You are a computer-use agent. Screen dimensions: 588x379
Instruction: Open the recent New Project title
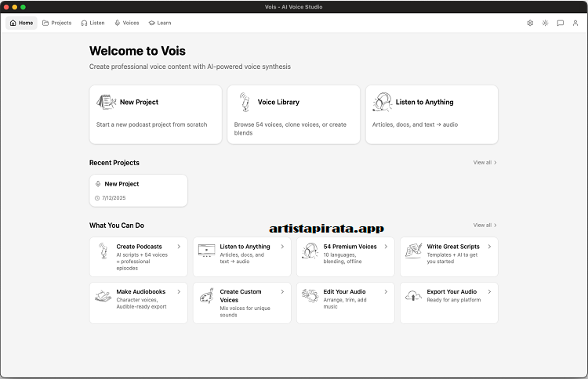click(122, 184)
